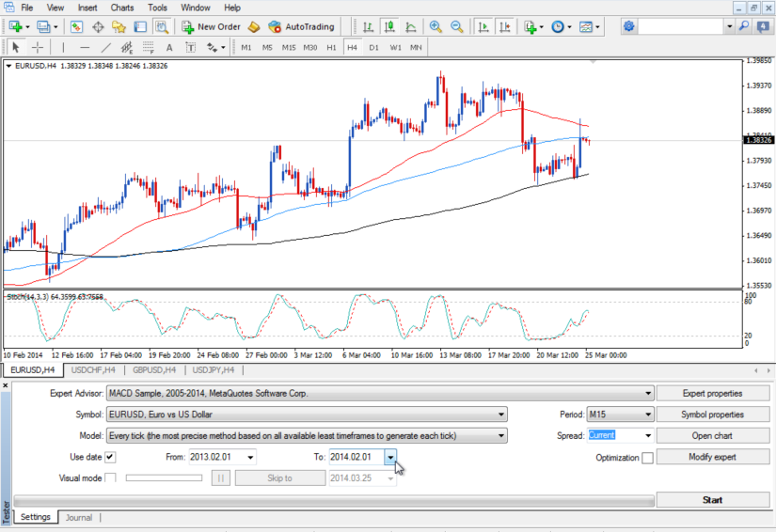Image resolution: width=776 pixels, height=532 pixels.
Task: Select the arrow cursor tool
Action: (15, 47)
